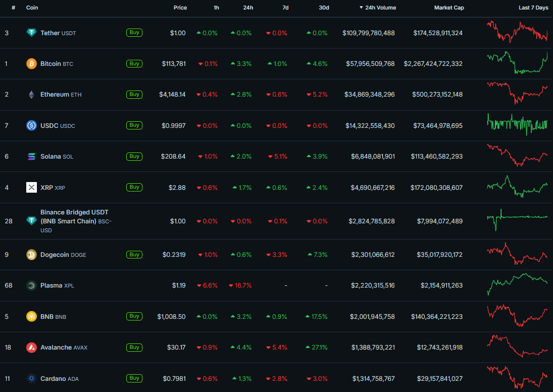Click the BNB yellow logo icon
The width and height of the screenshot is (553, 392).
coord(31,317)
